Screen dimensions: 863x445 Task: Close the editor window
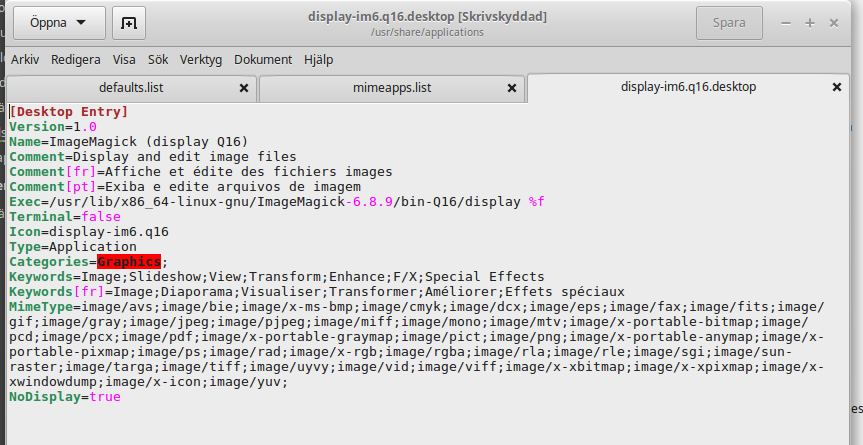(x=834, y=23)
